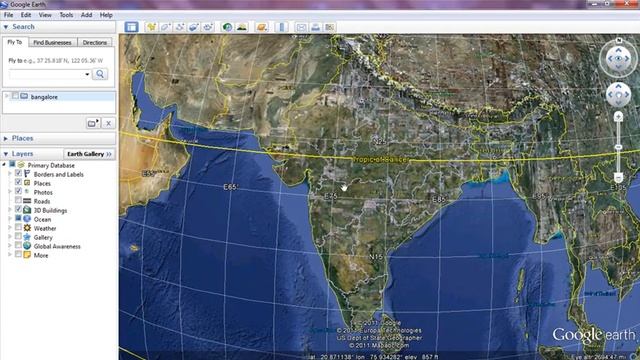Click the Tropic of Cancer map label
The image size is (640, 360).
[380, 160]
